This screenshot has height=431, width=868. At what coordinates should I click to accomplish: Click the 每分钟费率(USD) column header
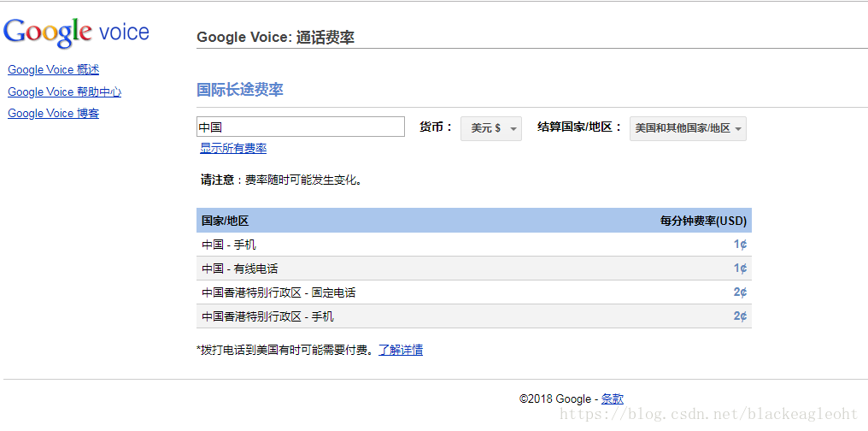point(703,221)
